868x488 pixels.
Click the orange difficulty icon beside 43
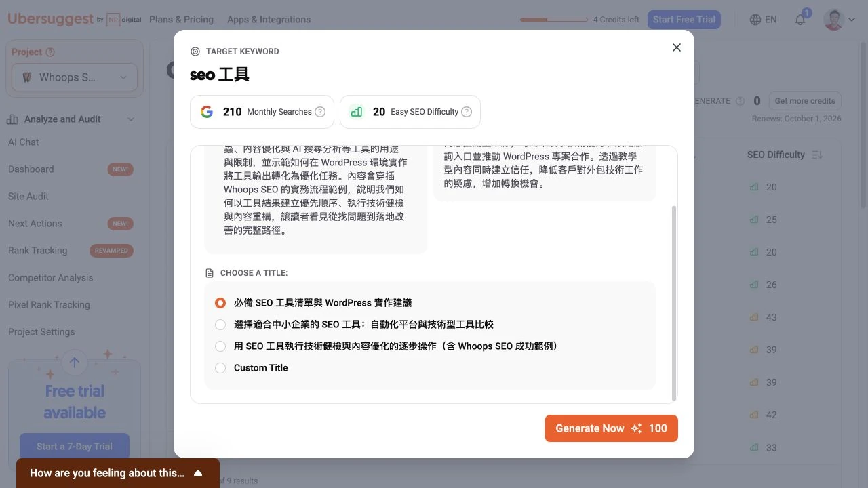pyautogui.click(x=755, y=317)
